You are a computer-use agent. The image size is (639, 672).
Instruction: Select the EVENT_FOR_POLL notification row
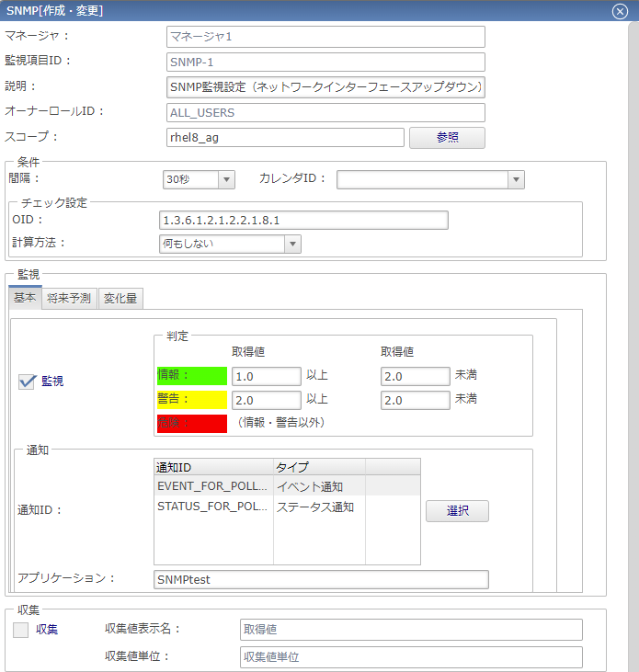point(213,485)
